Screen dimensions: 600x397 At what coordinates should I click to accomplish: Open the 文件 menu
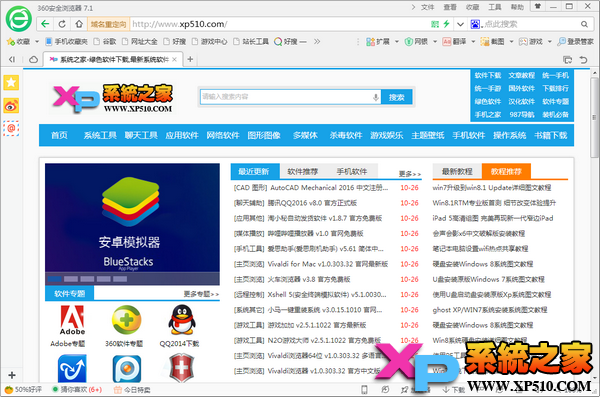point(427,7)
